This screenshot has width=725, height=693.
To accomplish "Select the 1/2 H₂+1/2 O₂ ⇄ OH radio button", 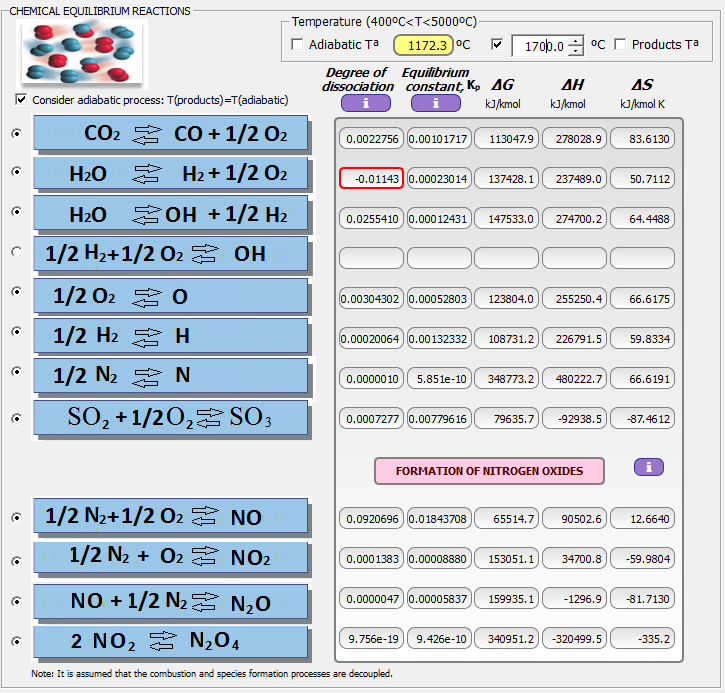I will (16, 252).
